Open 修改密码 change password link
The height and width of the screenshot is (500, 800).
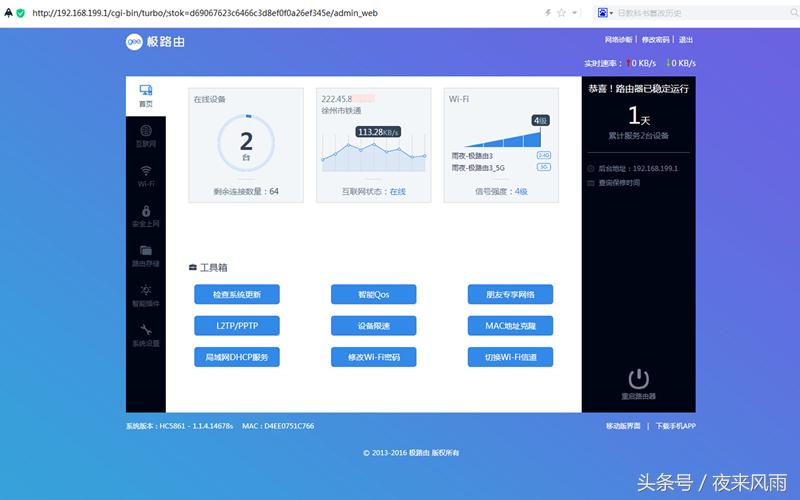point(656,39)
